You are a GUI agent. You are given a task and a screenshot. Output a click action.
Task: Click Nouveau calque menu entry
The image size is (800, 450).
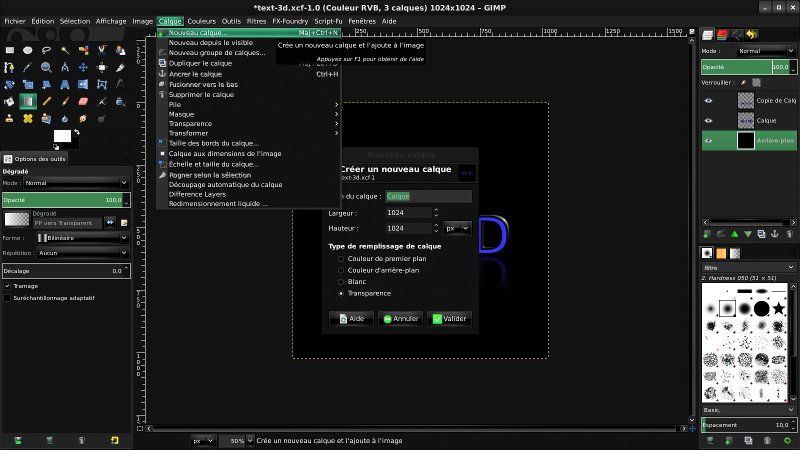249,32
